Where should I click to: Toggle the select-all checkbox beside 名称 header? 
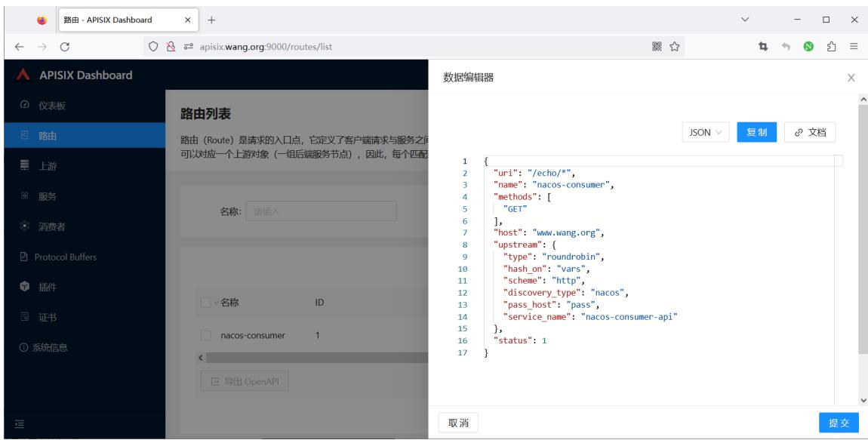tap(205, 303)
